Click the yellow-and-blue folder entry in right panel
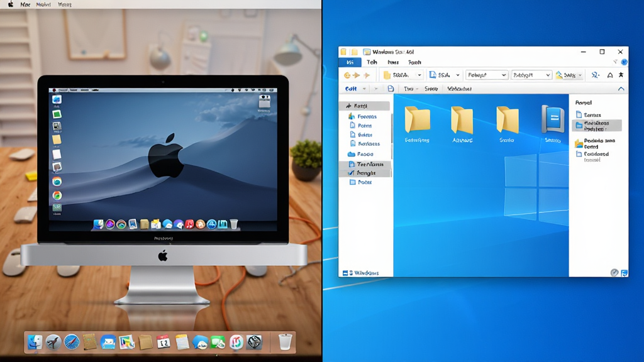This screenshot has height=362, width=644. 595,143
